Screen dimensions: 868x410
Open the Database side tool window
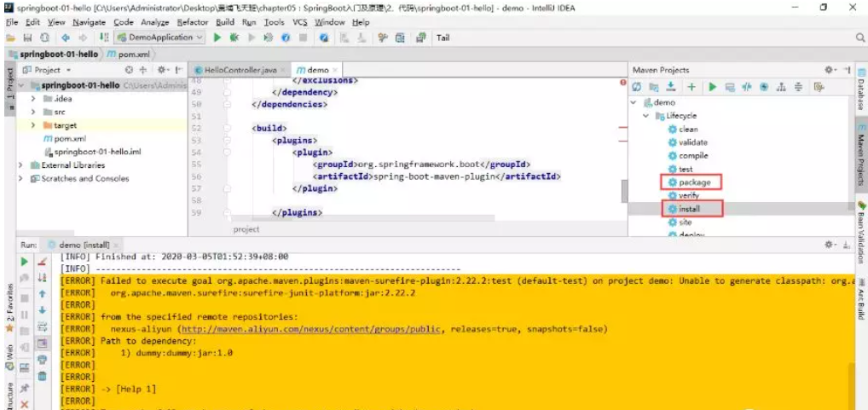click(861, 90)
